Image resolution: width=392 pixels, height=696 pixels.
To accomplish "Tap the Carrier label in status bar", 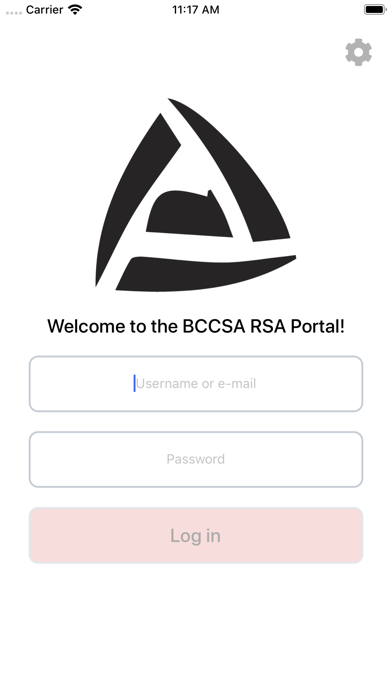I will pyautogui.click(x=44, y=10).
